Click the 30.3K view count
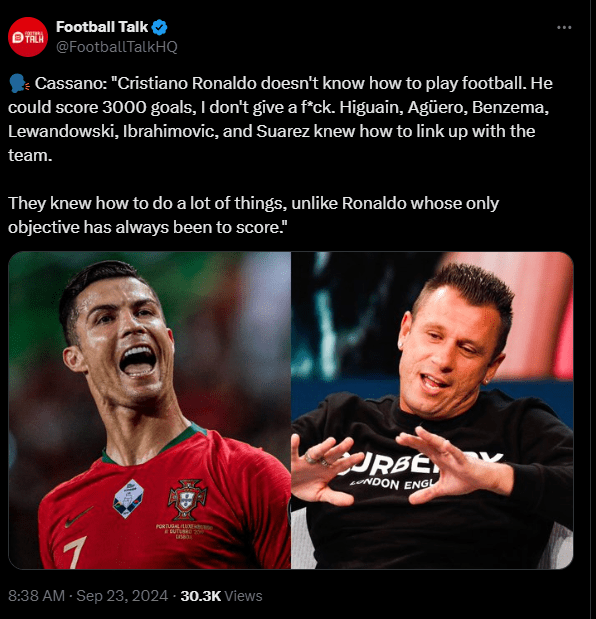Viewport: 596px width, 619px height. [x=201, y=596]
